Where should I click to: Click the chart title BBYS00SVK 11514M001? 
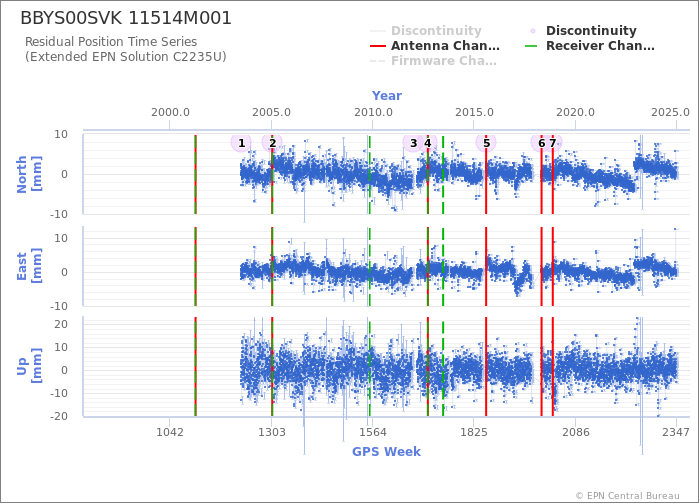point(126,18)
